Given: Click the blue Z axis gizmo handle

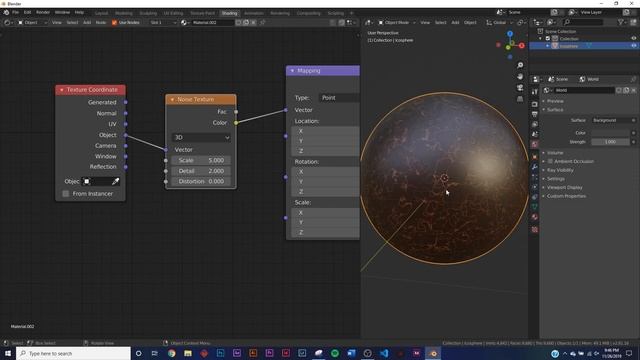Looking at the screenshot, I should 510,34.
